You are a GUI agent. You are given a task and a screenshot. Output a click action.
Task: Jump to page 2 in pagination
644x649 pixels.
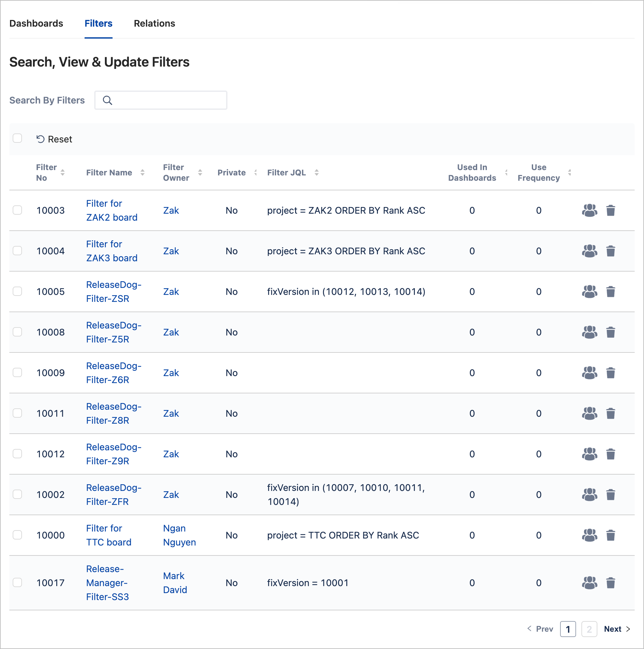[589, 629]
